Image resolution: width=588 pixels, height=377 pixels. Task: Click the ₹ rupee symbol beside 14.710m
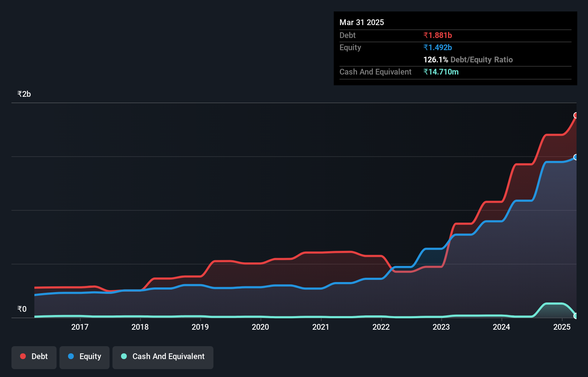pyautogui.click(x=426, y=72)
